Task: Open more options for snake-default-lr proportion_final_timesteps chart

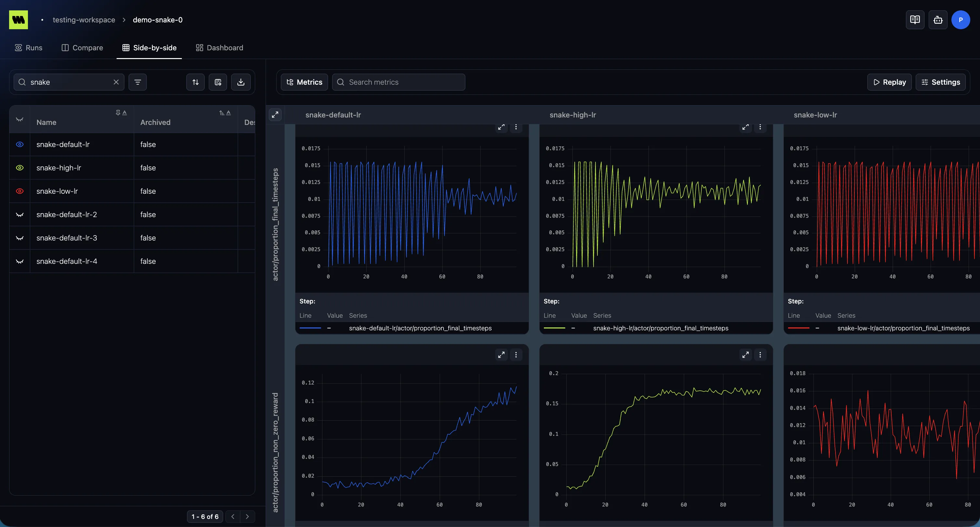Action: pos(516,127)
